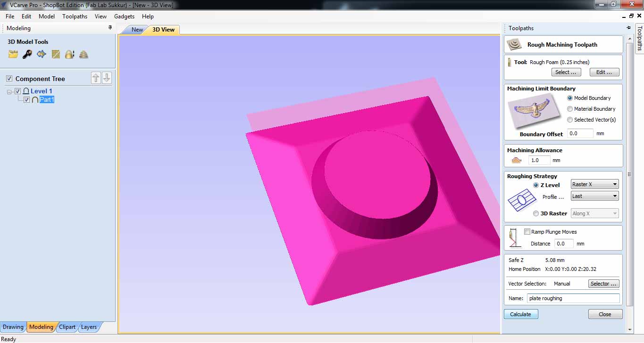Image resolution: width=644 pixels, height=343 pixels.
Task: Click the slice model layered dome icon
Action: click(x=84, y=54)
